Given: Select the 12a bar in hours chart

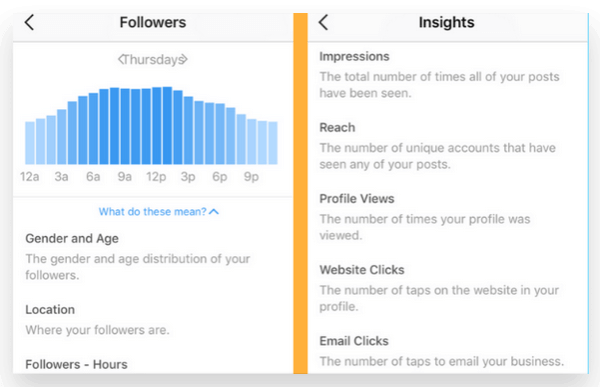Looking at the screenshot, I should tap(30, 143).
